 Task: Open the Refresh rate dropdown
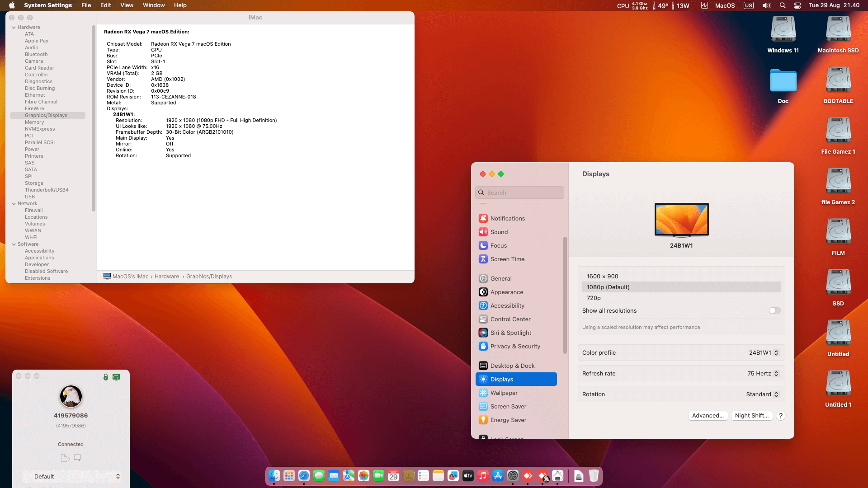point(763,374)
